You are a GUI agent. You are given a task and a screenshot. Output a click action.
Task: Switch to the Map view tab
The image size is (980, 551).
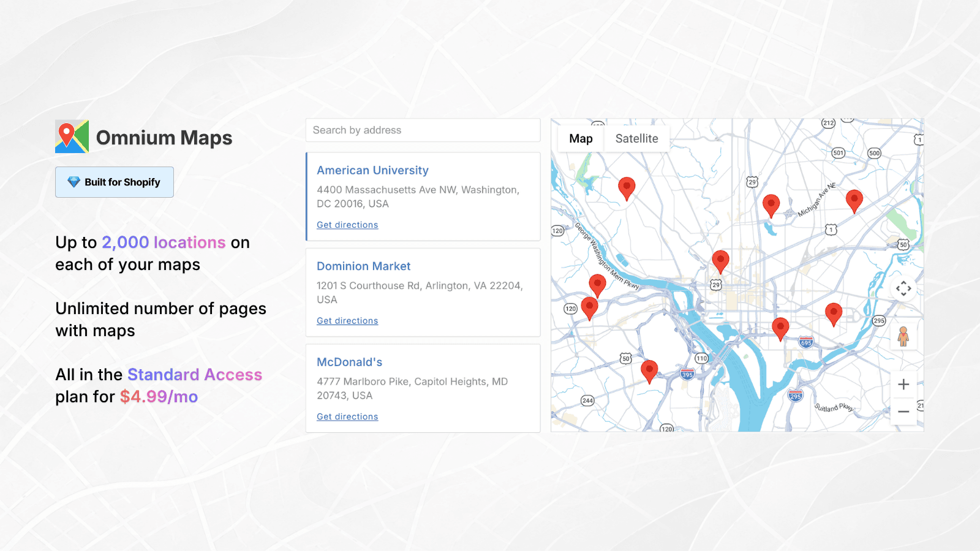click(x=581, y=138)
